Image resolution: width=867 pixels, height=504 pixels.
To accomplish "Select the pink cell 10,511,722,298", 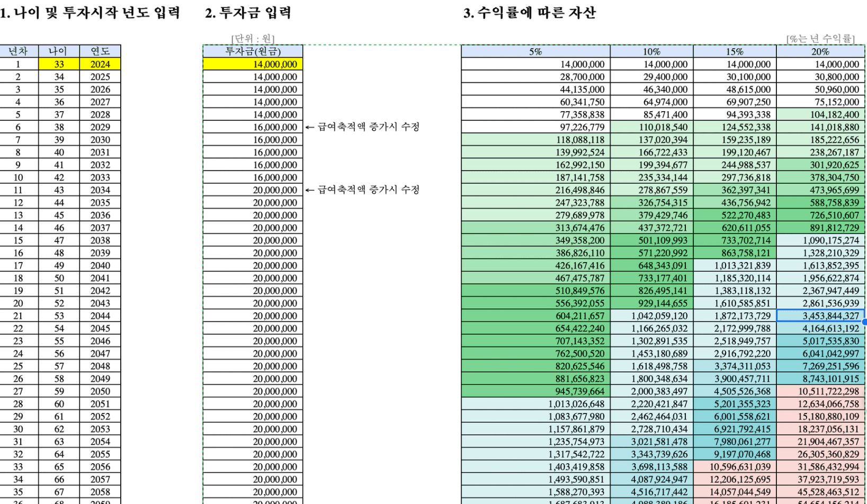I will [x=820, y=391].
